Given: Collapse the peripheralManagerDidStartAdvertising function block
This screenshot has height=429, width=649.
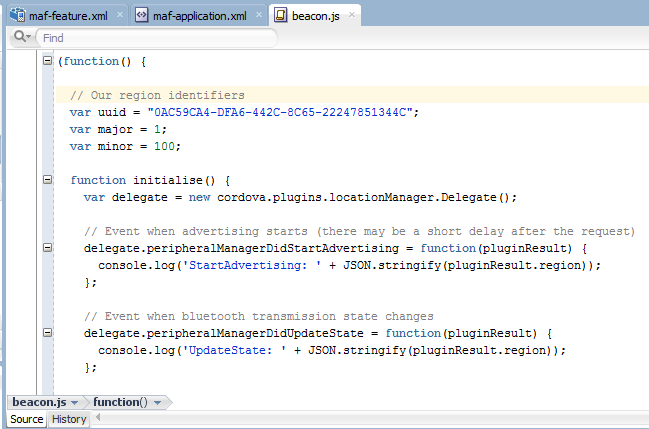Looking at the screenshot, I should point(48,248).
